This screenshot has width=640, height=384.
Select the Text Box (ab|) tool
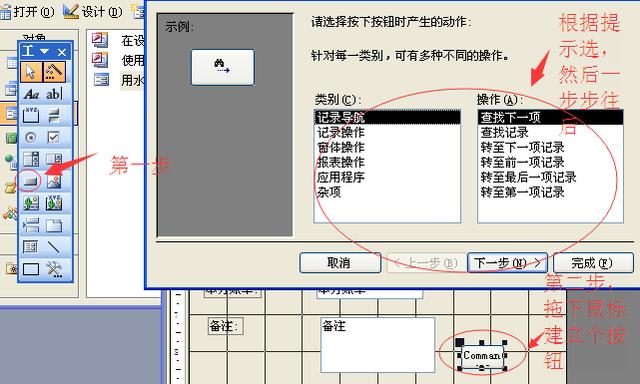54,94
